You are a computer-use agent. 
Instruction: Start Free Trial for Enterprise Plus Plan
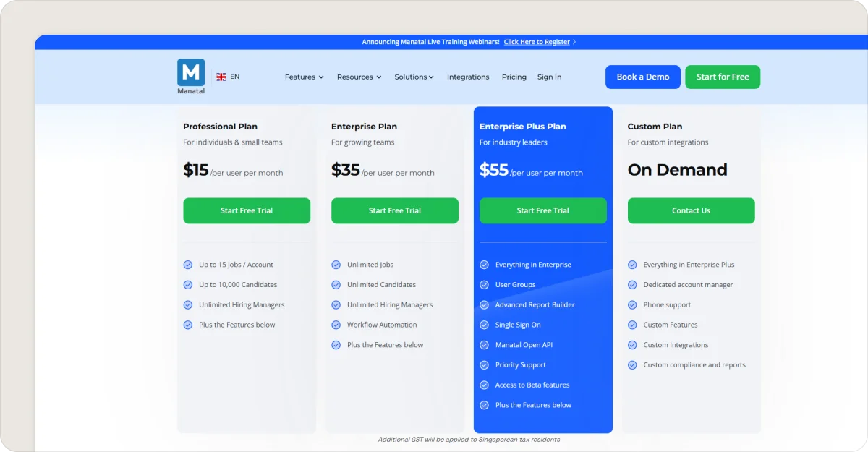tap(543, 210)
